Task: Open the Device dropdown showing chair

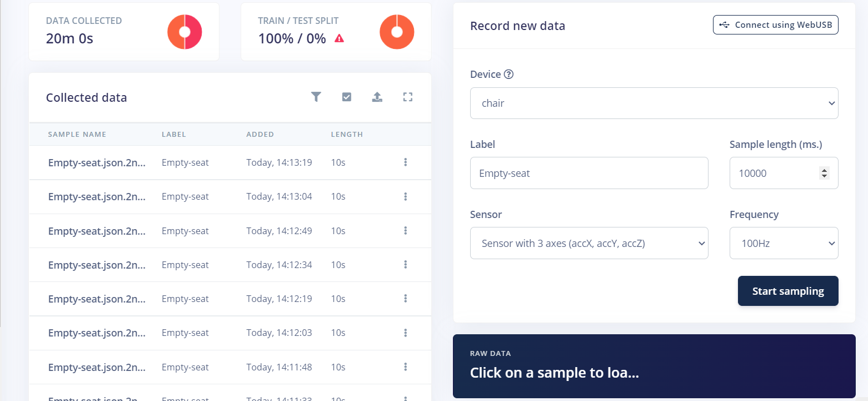Action: (654, 103)
